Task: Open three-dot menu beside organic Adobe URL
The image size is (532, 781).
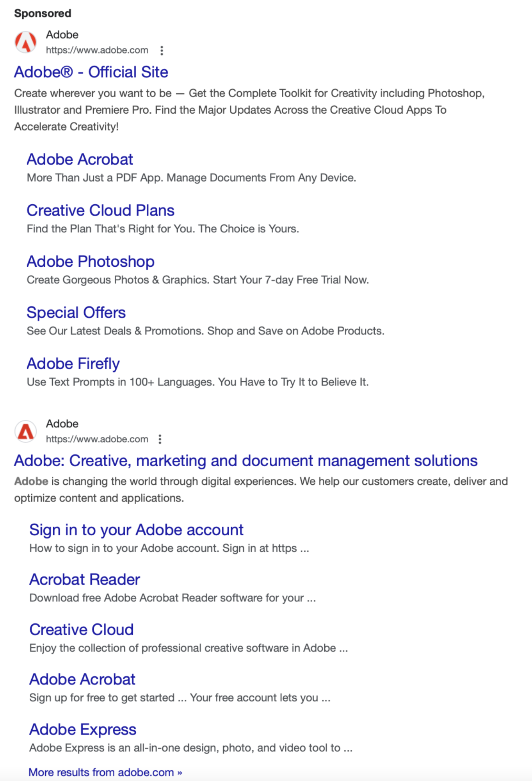Action: (x=160, y=439)
